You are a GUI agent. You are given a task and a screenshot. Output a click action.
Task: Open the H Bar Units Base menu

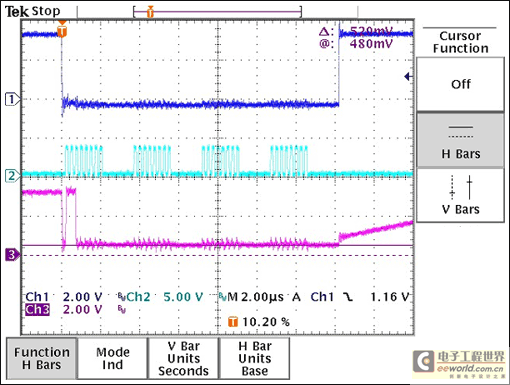coord(254,358)
